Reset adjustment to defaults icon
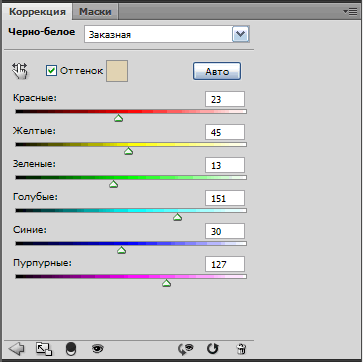The height and width of the screenshot is (362, 363). 212,349
